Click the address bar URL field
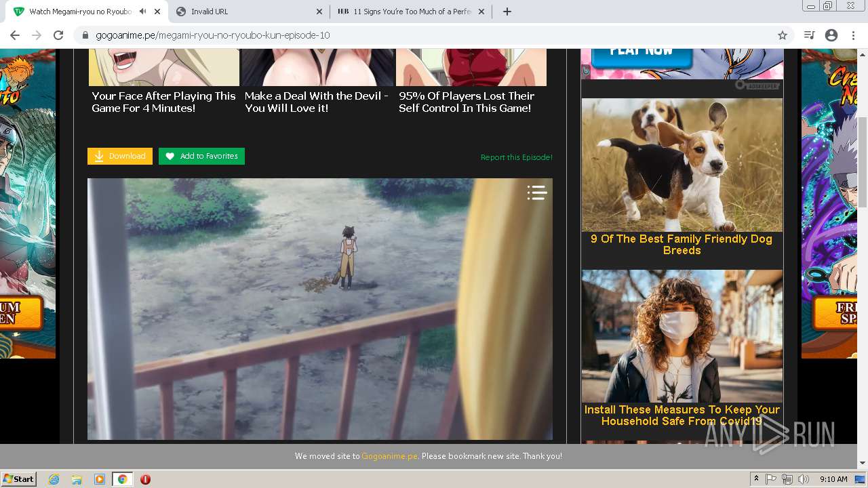Screen dimensions: 868x488 pyautogui.click(x=434, y=35)
